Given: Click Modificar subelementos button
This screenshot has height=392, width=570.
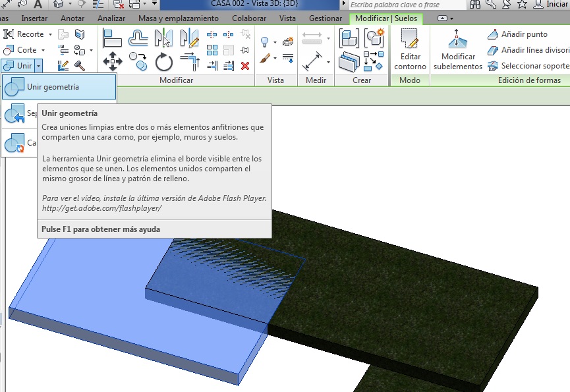Looking at the screenshot, I should (x=457, y=49).
